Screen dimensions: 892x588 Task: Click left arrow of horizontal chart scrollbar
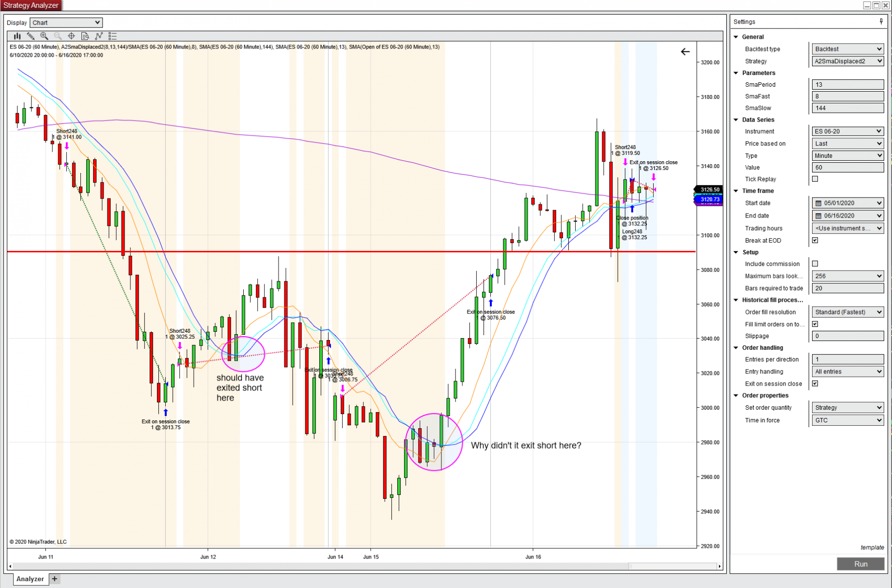point(10,566)
